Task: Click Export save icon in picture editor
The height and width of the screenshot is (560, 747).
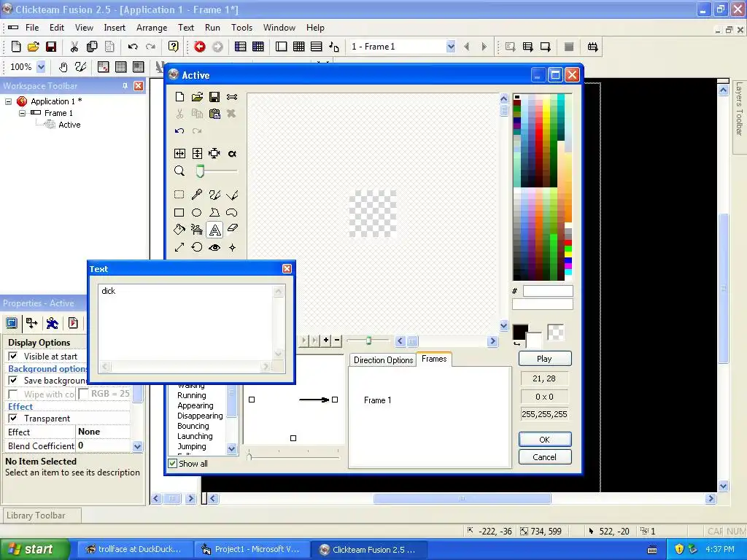Action: (x=214, y=97)
